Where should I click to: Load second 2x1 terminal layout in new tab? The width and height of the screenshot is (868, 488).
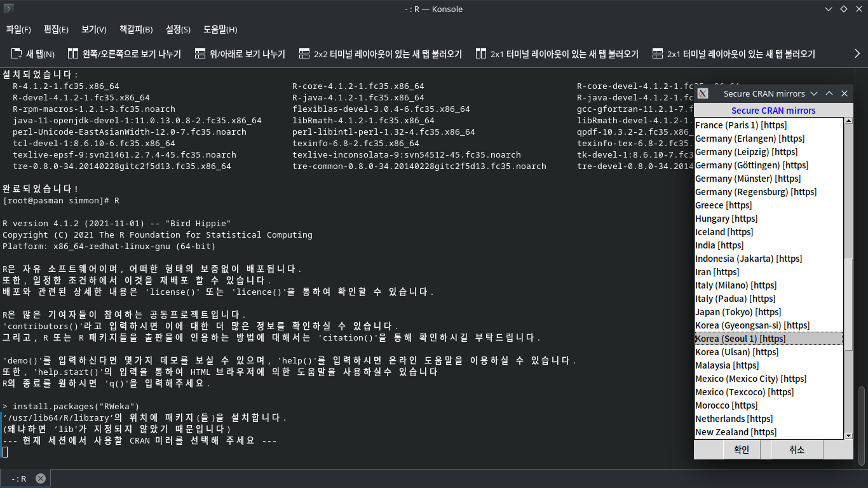click(x=733, y=54)
